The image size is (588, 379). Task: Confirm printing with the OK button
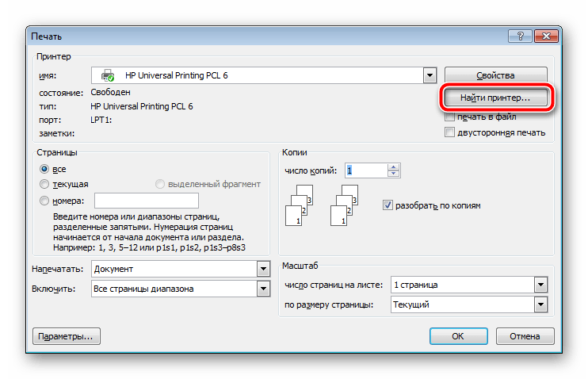pos(458,336)
